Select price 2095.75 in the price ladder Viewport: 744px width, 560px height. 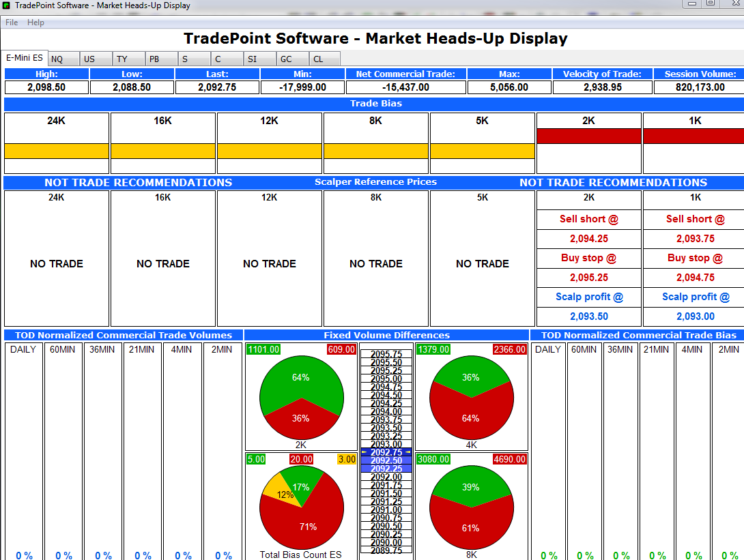386,354
